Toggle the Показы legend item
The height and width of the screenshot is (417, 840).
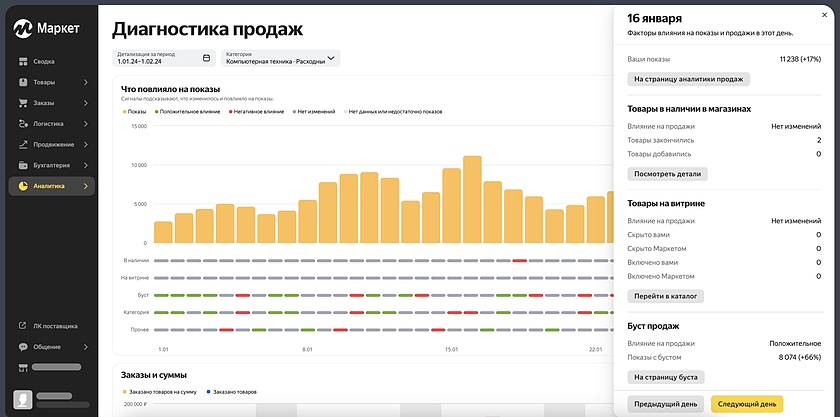click(135, 111)
